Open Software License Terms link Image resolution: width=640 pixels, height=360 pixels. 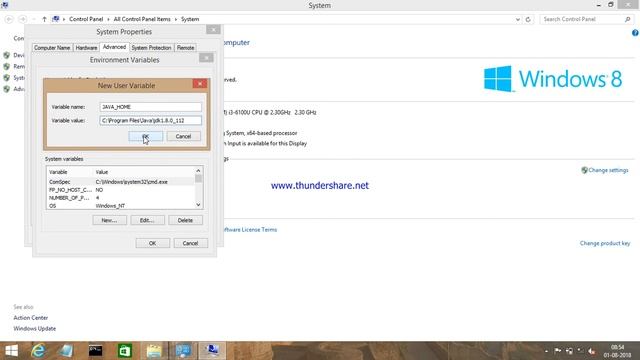(x=250, y=230)
